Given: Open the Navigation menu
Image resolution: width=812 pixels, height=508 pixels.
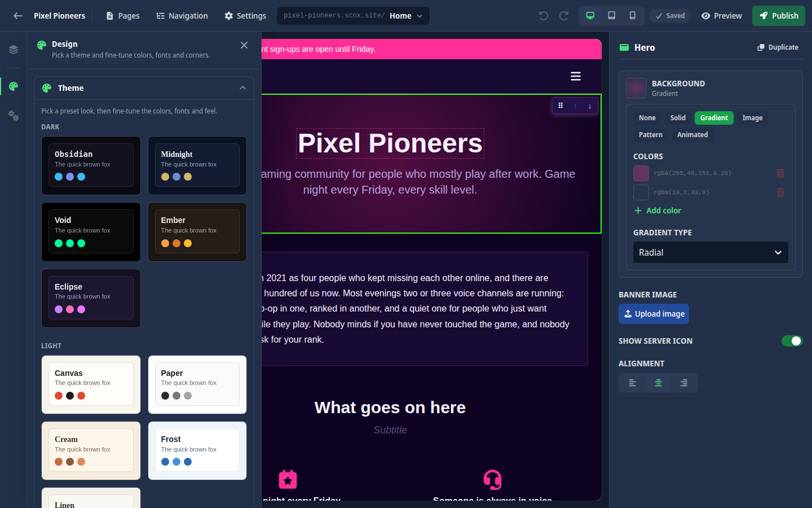Looking at the screenshot, I should [x=182, y=16].
